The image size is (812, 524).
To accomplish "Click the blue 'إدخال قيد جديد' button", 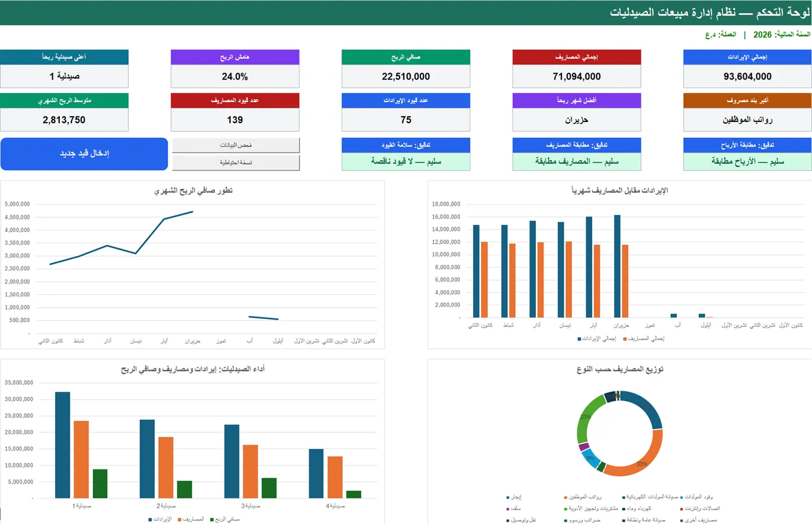I will click(x=84, y=154).
